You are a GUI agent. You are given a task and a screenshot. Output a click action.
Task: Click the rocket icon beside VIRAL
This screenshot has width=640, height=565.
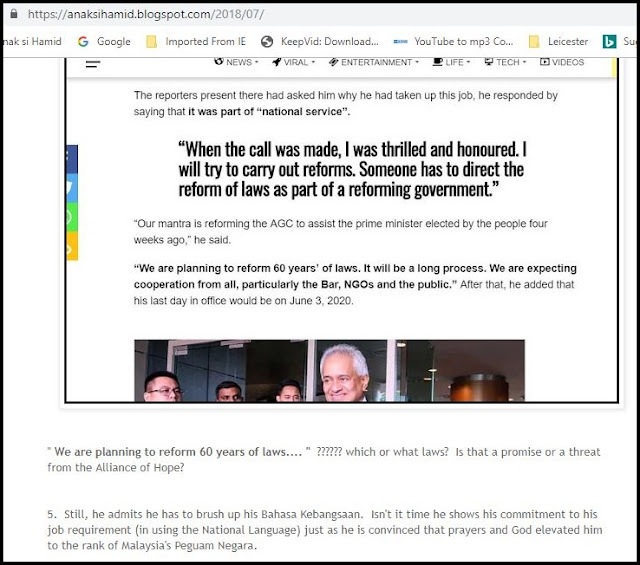click(277, 62)
